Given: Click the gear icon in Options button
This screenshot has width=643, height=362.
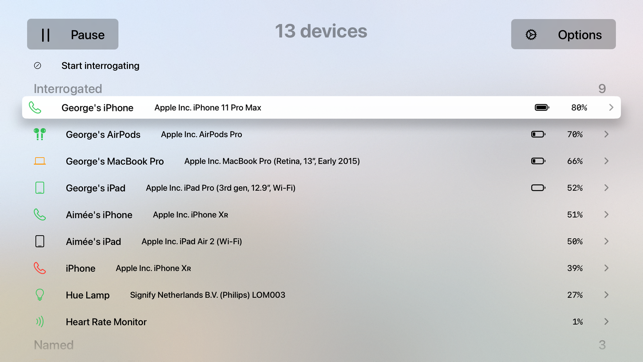Looking at the screenshot, I should tap(531, 35).
